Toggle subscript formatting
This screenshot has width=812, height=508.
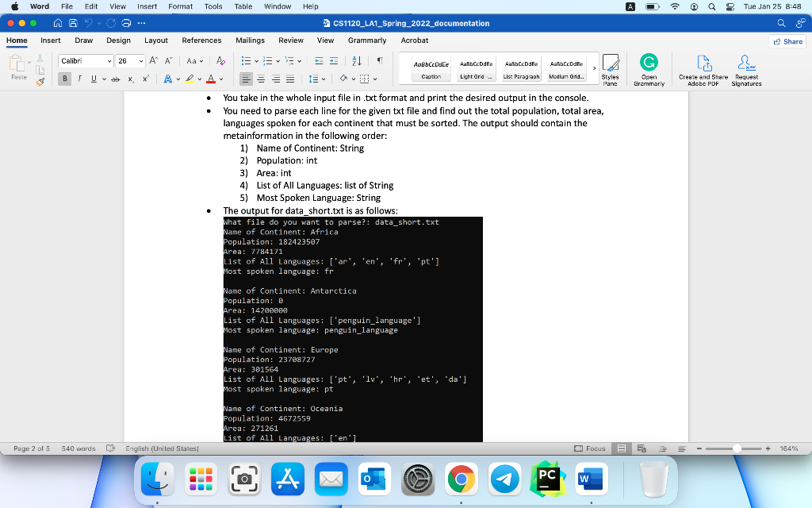tap(129, 79)
